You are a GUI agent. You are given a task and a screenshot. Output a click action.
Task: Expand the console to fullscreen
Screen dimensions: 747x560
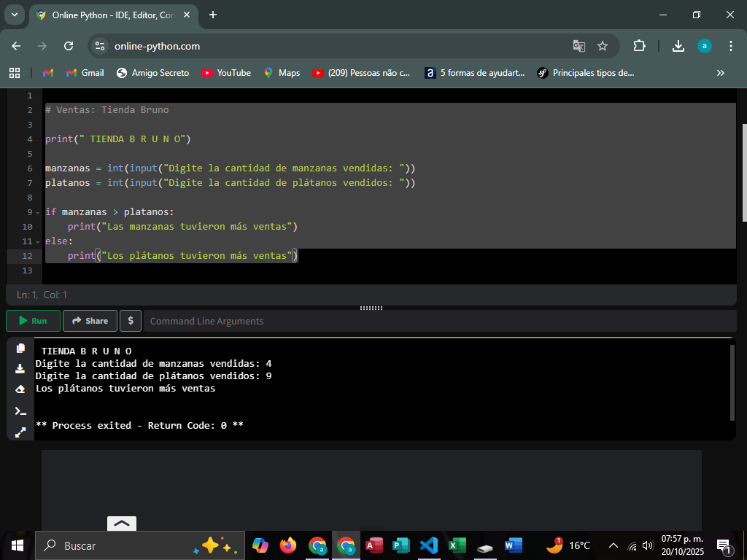tap(20, 432)
